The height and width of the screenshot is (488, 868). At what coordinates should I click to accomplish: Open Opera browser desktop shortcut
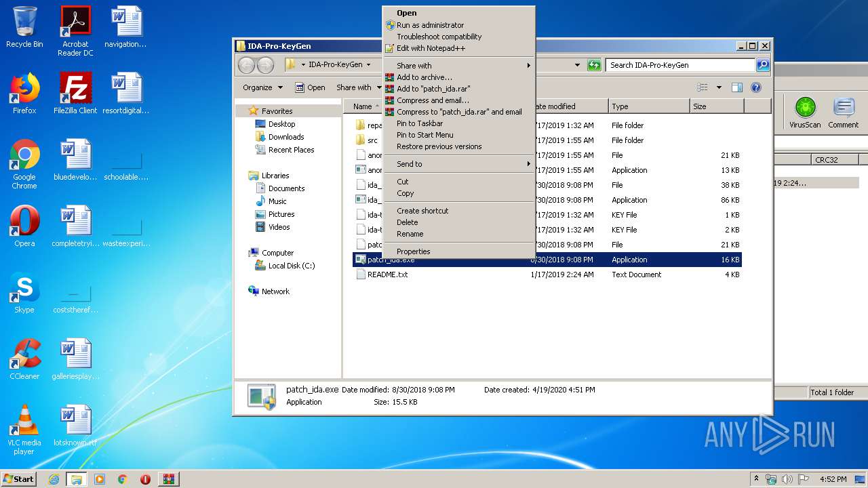24,226
